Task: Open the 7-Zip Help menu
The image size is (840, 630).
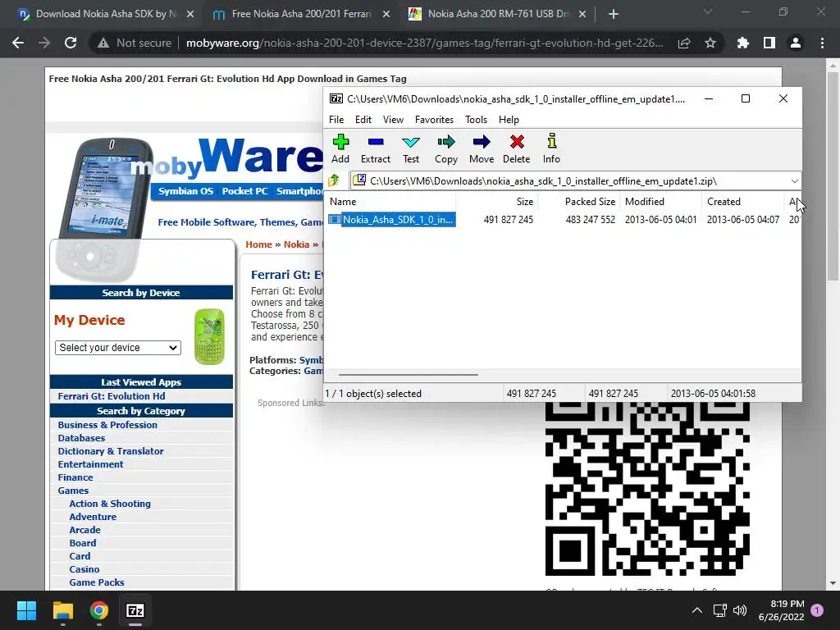Action: tap(509, 120)
